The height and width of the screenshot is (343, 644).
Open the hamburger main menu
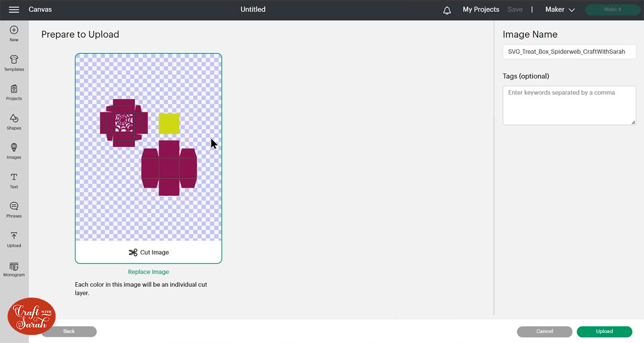14,10
